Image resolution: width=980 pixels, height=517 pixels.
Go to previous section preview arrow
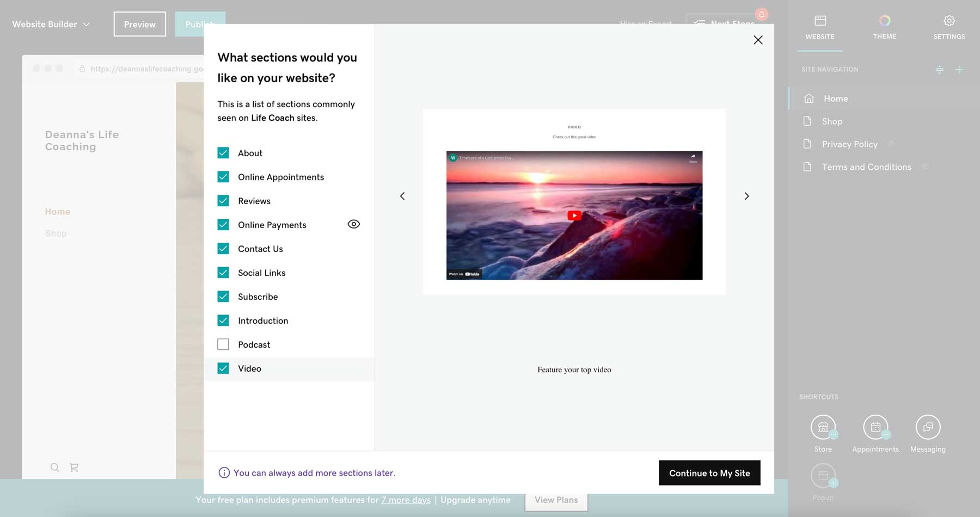point(402,196)
